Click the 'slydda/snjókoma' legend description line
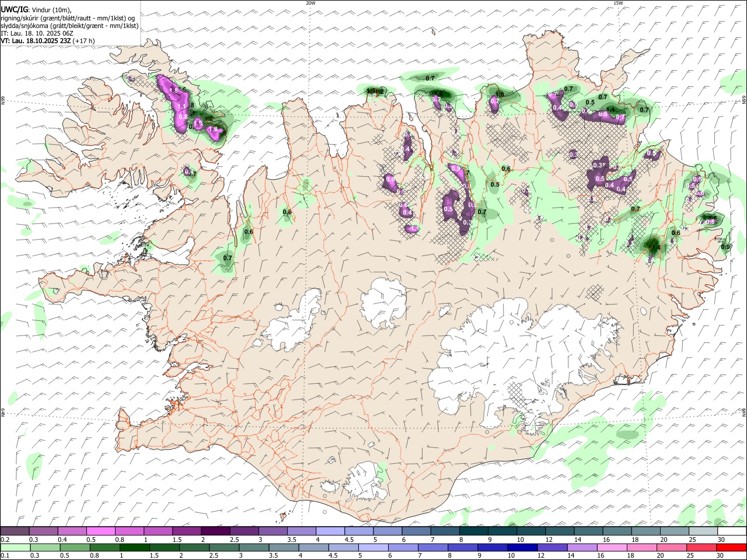This screenshot has height=560, width=747. click(x=69, y=26)
